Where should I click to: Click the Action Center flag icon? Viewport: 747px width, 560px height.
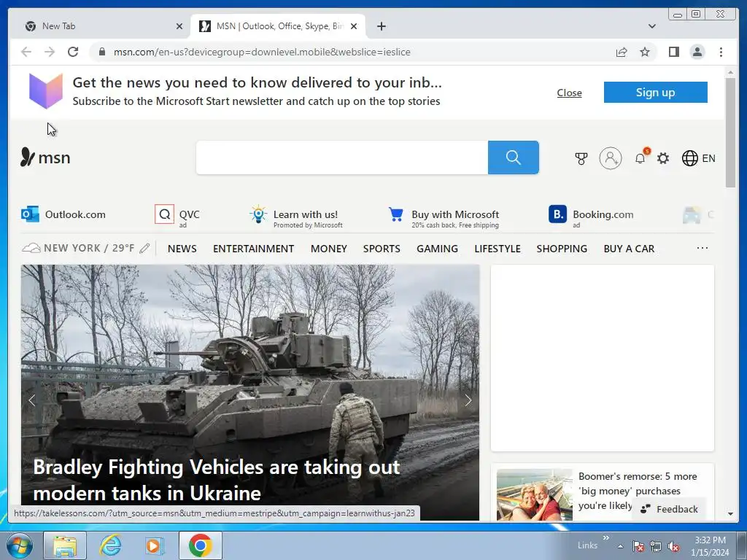tap(638, 546)
